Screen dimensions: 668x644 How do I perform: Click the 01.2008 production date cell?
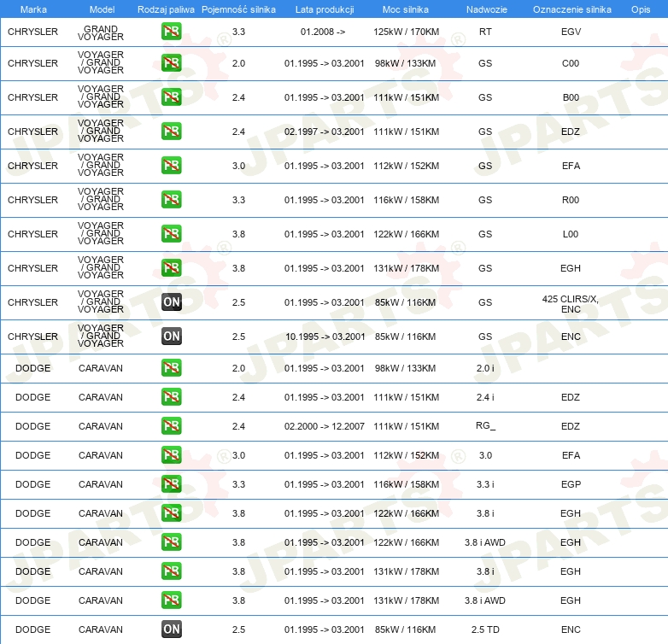[x=323, y=32]
